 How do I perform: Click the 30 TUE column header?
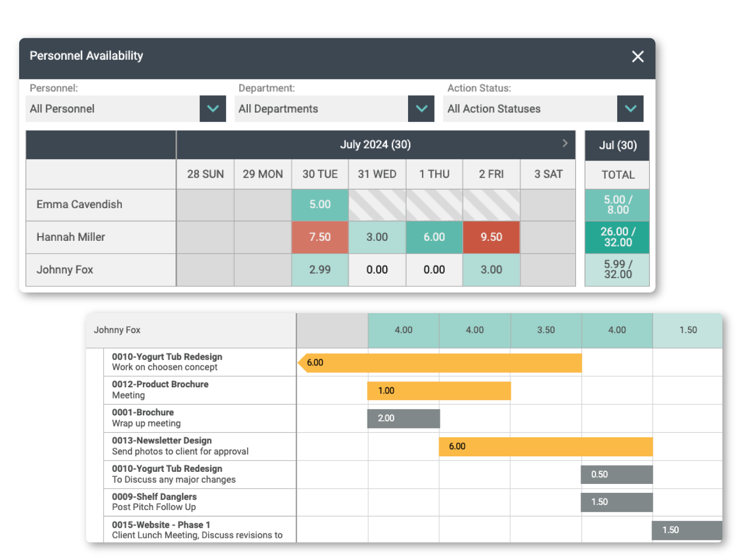320,174
